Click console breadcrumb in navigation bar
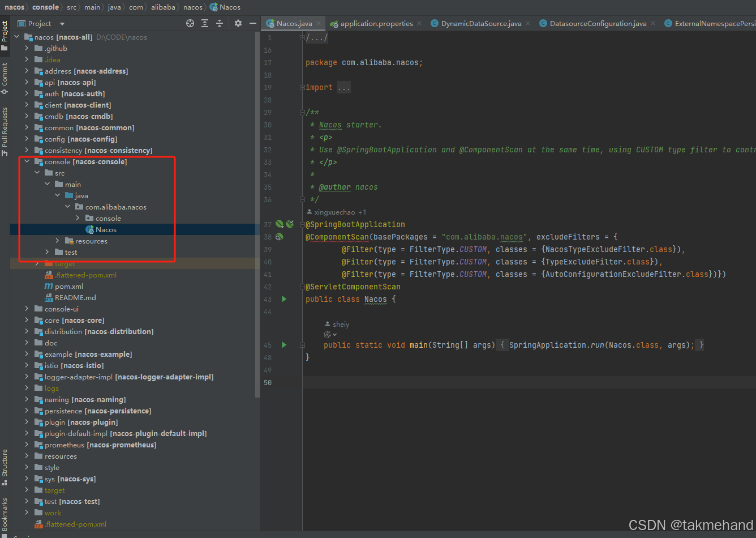 [x=45, y=7]
